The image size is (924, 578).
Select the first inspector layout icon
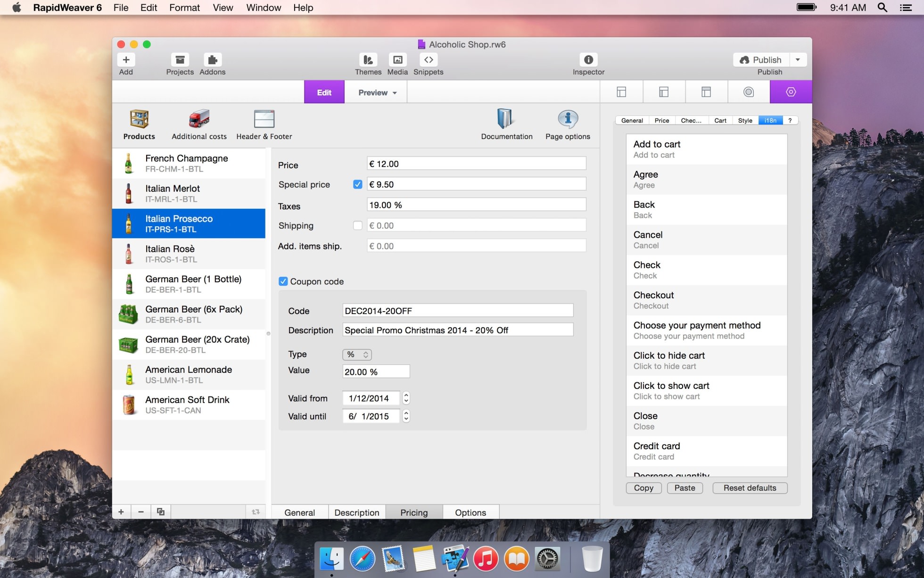[x=621, y=92]
